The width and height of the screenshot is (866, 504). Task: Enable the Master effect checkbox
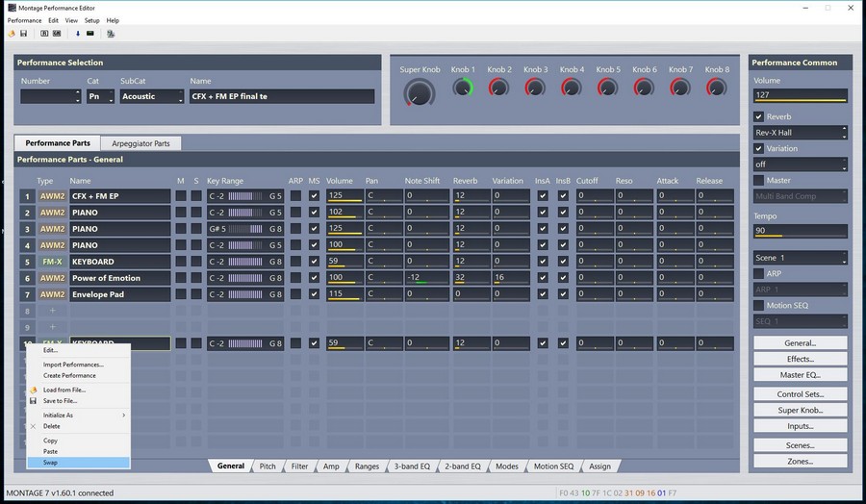758,180
